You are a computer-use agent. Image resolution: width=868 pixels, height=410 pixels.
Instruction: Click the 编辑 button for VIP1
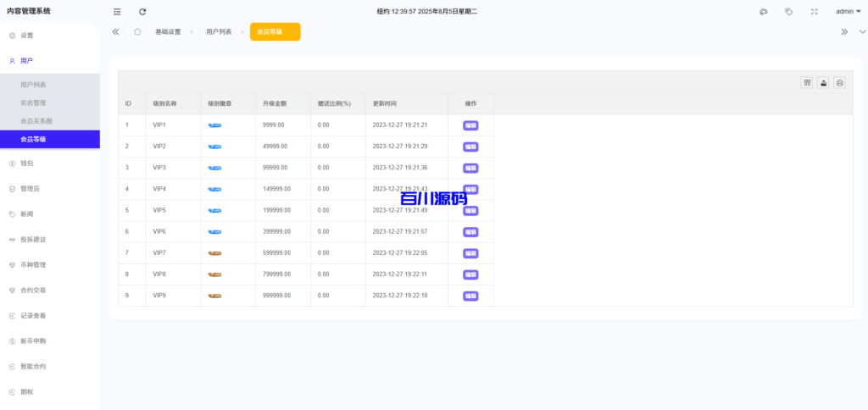pyautogui.click(x=470, y=125)
